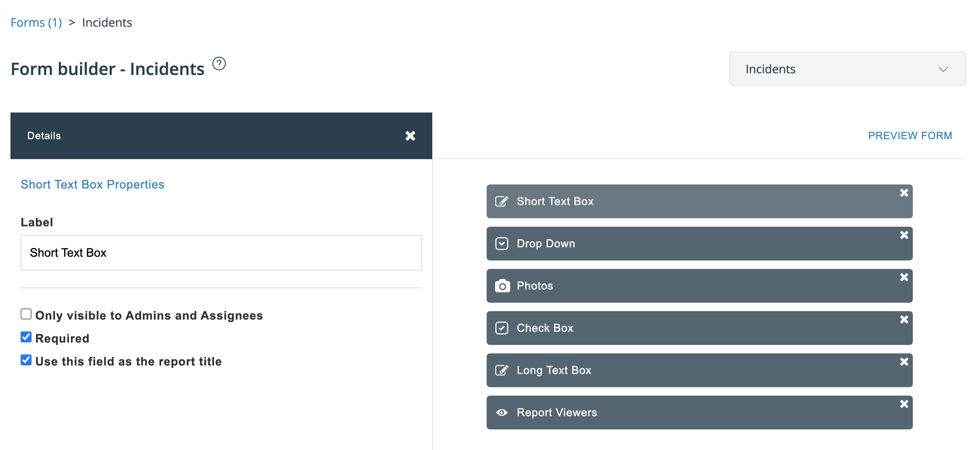Select the Report Viewers form row
Screen dimensions: 980x450
coord(699,413)
